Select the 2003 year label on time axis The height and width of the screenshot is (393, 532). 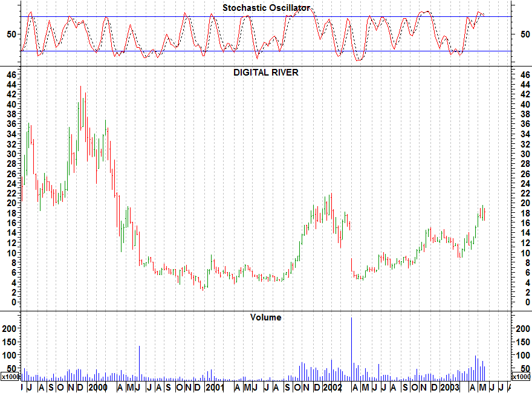[x=450, y=387]
